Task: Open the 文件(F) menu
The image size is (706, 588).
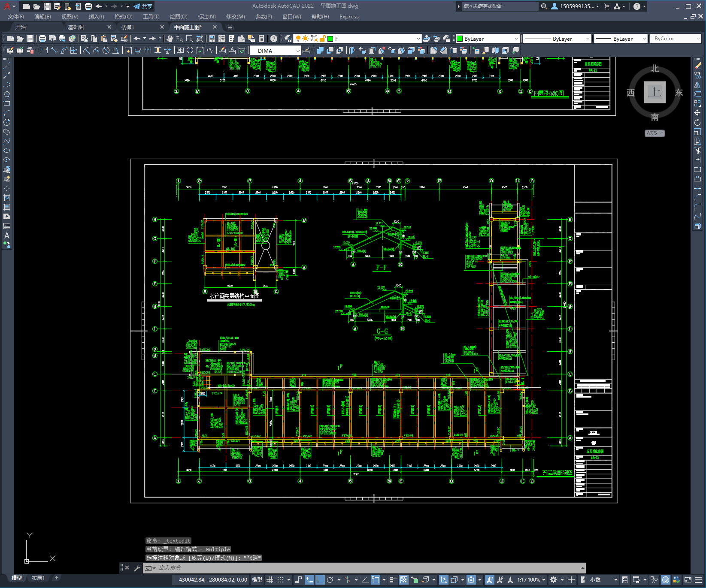Action: point(16,17)
